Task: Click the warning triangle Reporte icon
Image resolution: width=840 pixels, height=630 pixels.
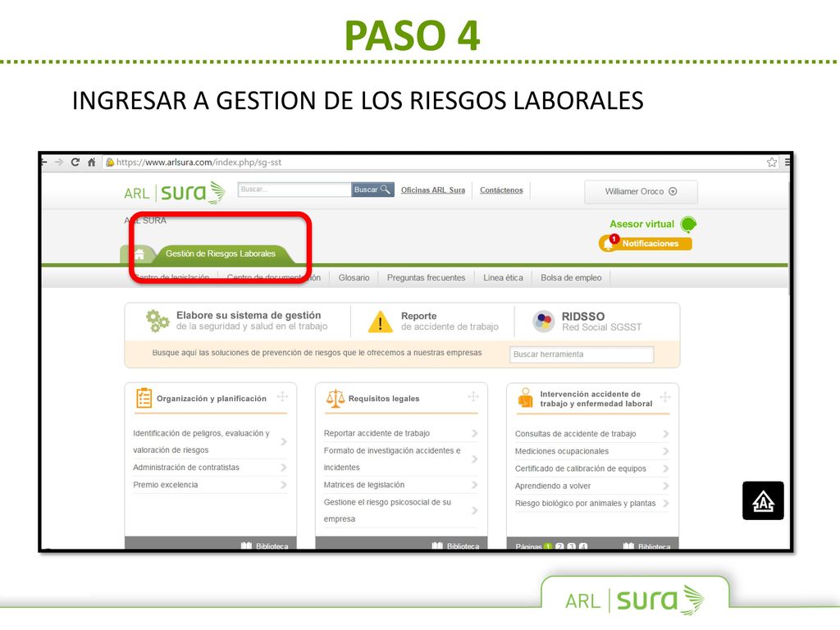Action: tap(380, 322)
